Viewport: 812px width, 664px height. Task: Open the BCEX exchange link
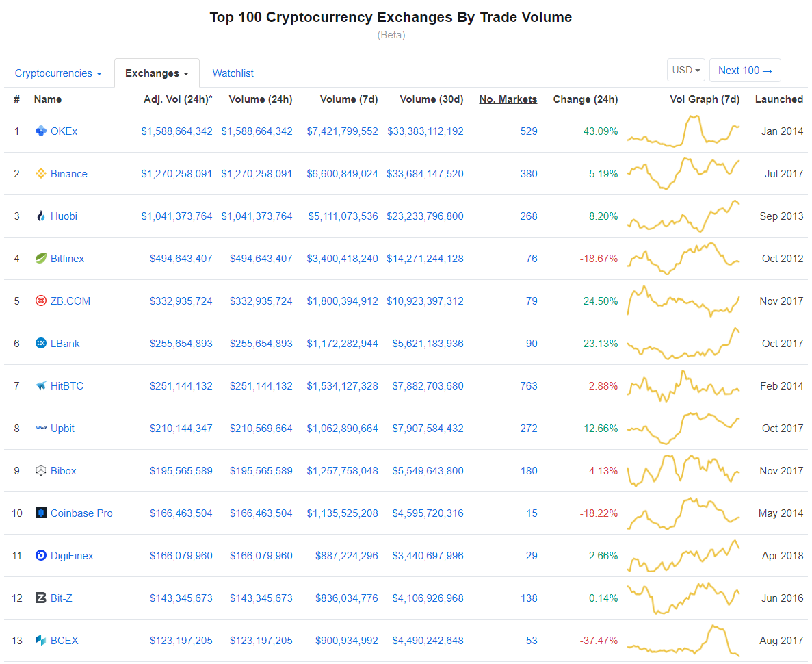click(64, 641)
